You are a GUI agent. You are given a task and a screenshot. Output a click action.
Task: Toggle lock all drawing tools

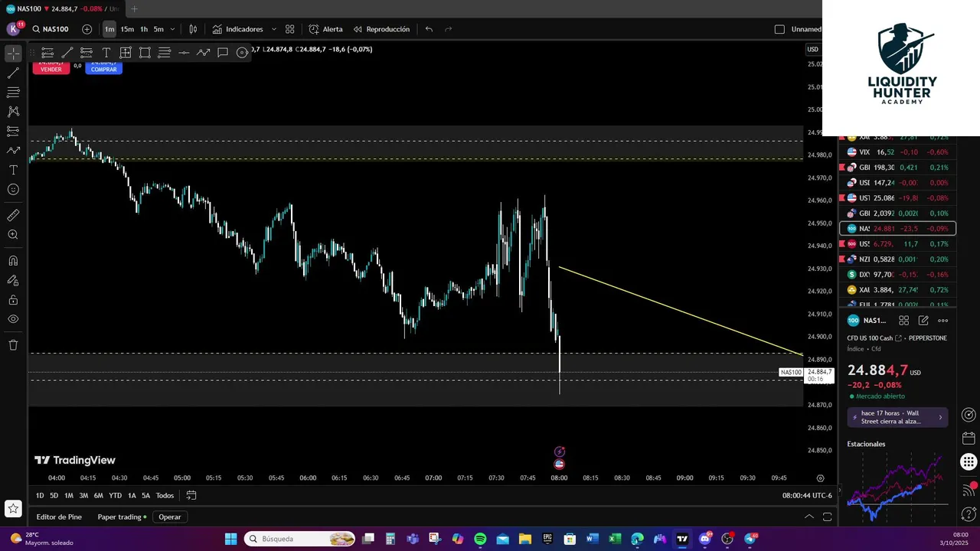(13, 300)
